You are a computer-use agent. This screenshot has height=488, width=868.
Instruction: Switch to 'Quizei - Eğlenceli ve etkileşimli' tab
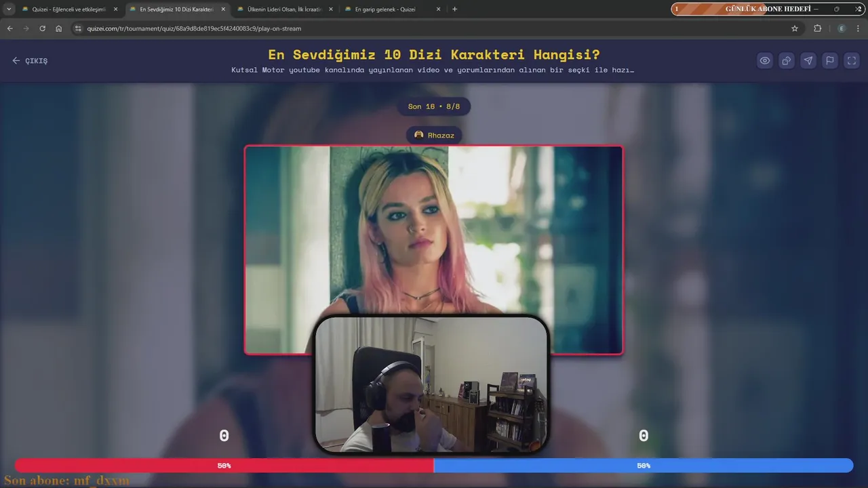point(69,9)
